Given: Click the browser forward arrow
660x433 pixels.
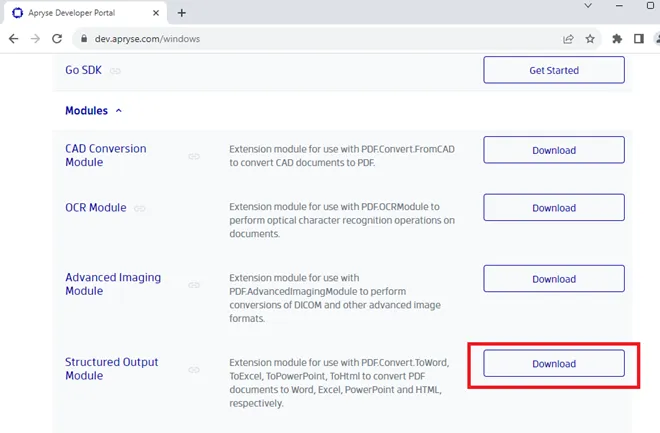Looking at the screenshot, I should (x=35, y=39).
